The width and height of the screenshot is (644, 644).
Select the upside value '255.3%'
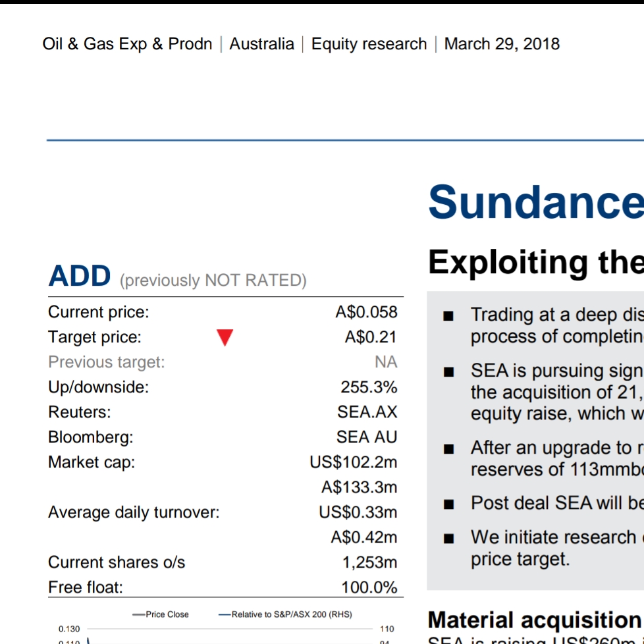(369, 387)
